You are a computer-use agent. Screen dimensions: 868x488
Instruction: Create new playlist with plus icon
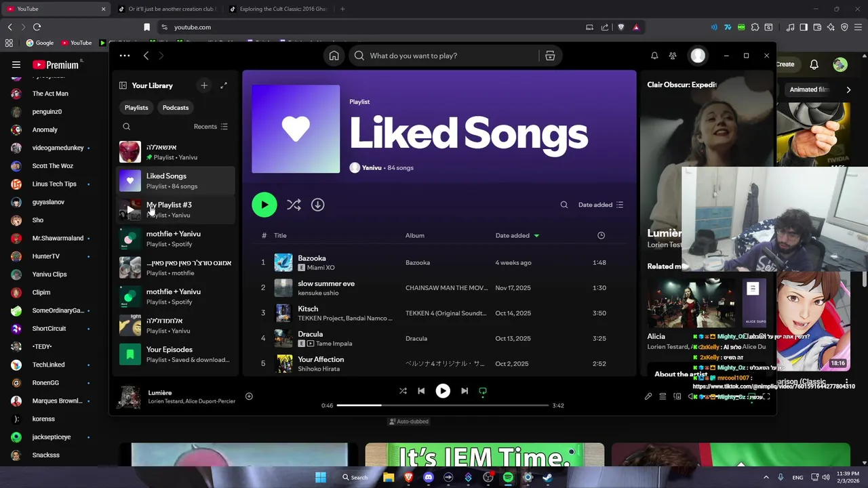[x=204, y=85]
